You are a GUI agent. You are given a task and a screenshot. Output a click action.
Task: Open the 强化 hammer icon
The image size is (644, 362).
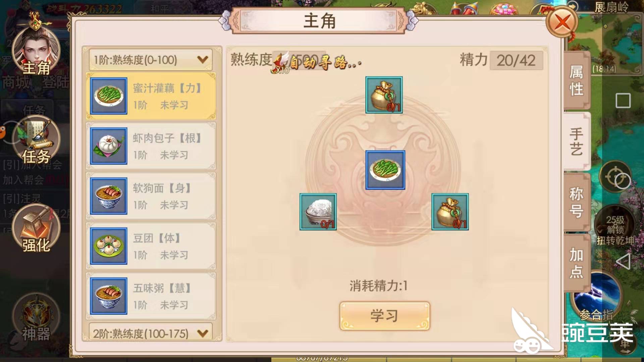tap(36, 228)
